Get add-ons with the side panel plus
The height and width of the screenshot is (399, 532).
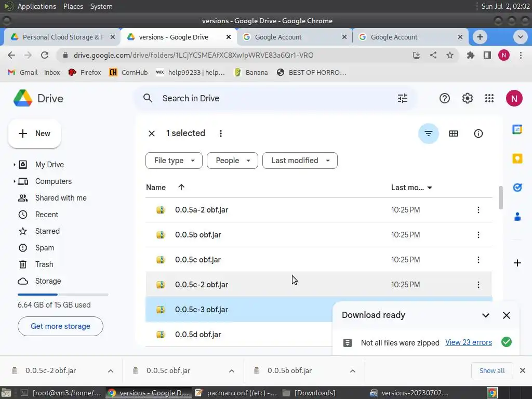[517, 263]
